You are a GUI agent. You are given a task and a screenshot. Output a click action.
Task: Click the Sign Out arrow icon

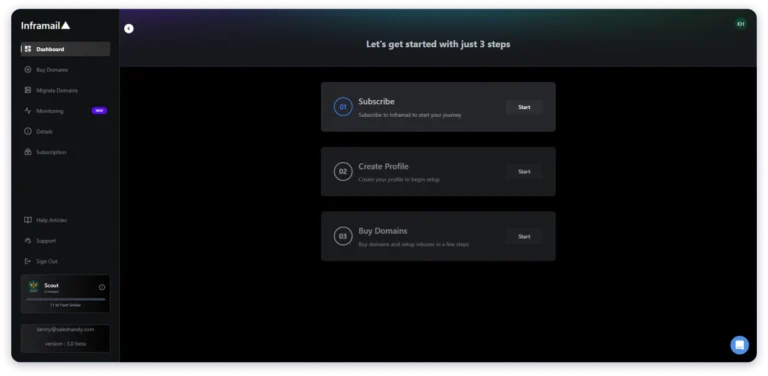28,261
